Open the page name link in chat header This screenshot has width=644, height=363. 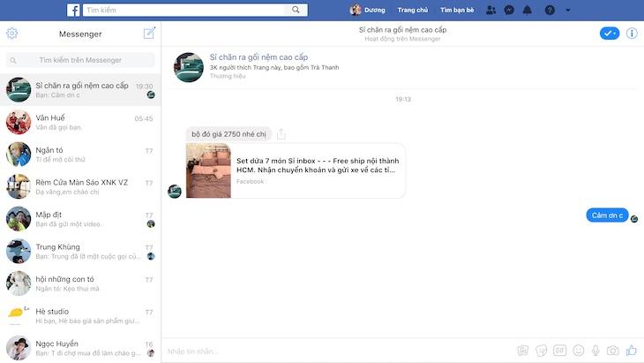point(402,30)
